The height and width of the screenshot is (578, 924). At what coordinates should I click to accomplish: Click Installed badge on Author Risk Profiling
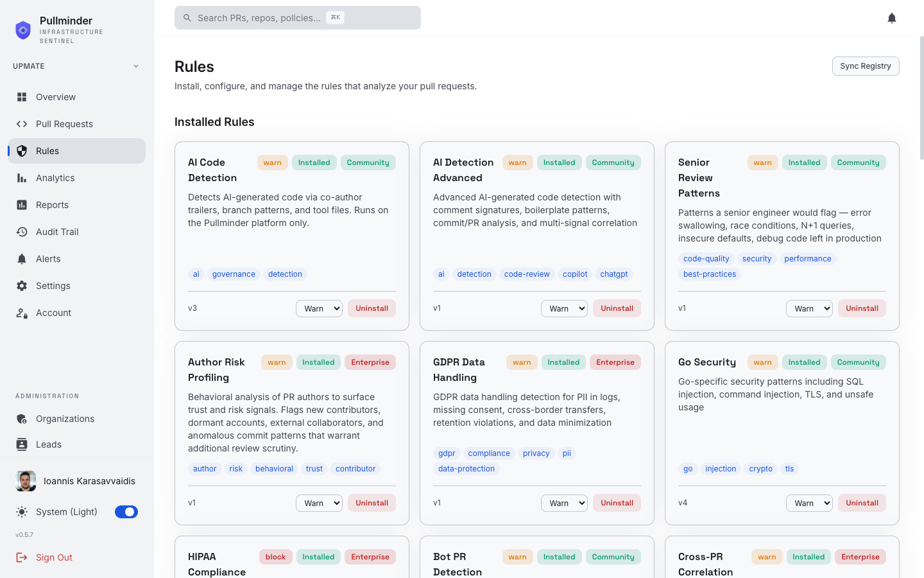[x=318, y=362]
